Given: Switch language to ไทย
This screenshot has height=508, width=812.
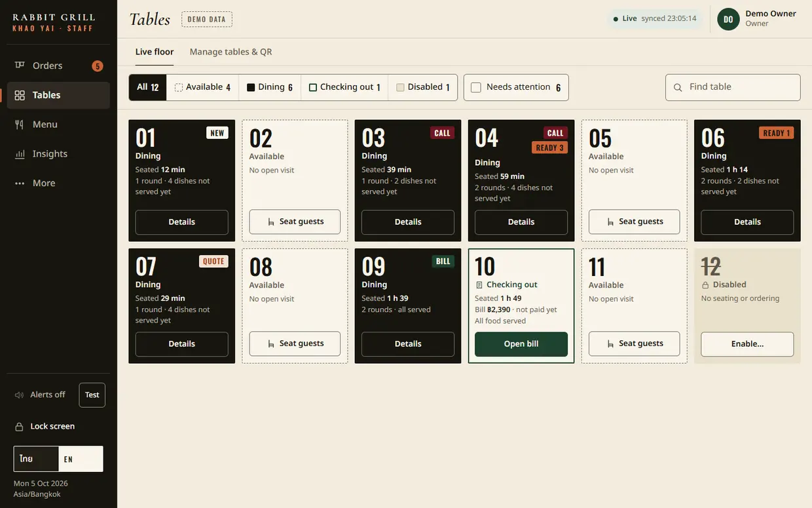Looking at the screenshot, I should tap(36, 459).
